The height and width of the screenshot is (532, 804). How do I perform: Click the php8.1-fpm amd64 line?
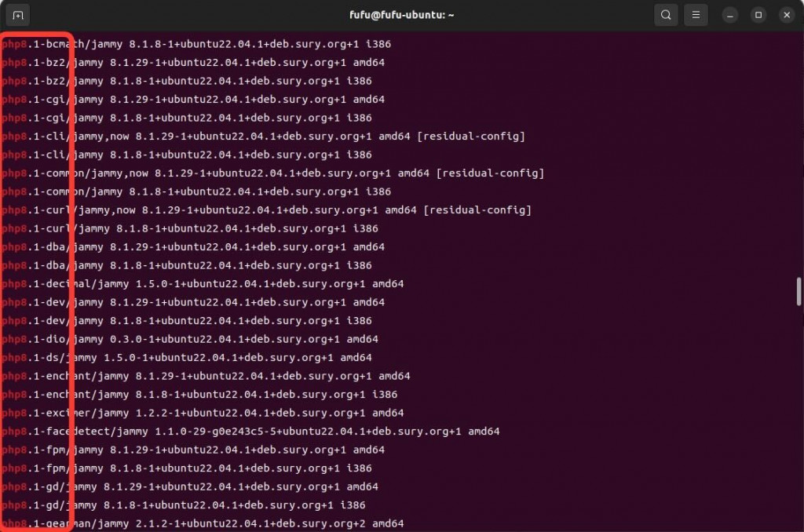tap(193, 450)
